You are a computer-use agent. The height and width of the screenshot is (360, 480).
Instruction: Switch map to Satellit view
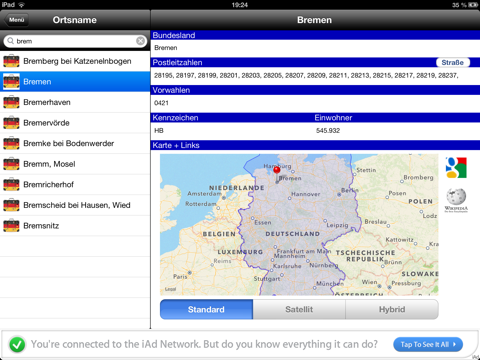click(299, 309)
